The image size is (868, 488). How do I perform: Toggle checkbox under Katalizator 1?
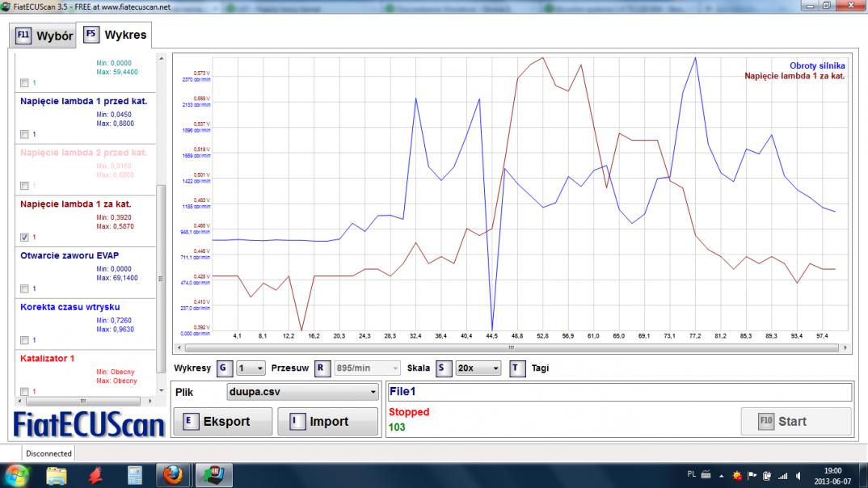[x=24, y=391]
